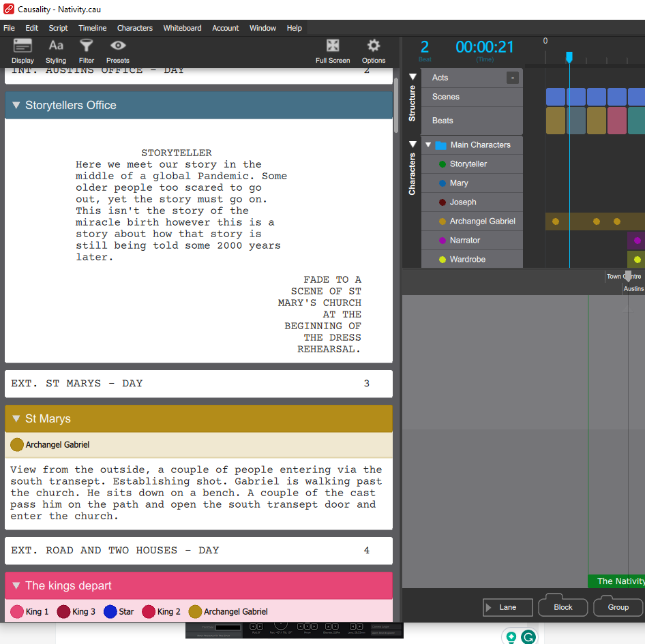The image size is (645, 644).
Task: Collapse the St Marys beat
Action: coord(16,419)
